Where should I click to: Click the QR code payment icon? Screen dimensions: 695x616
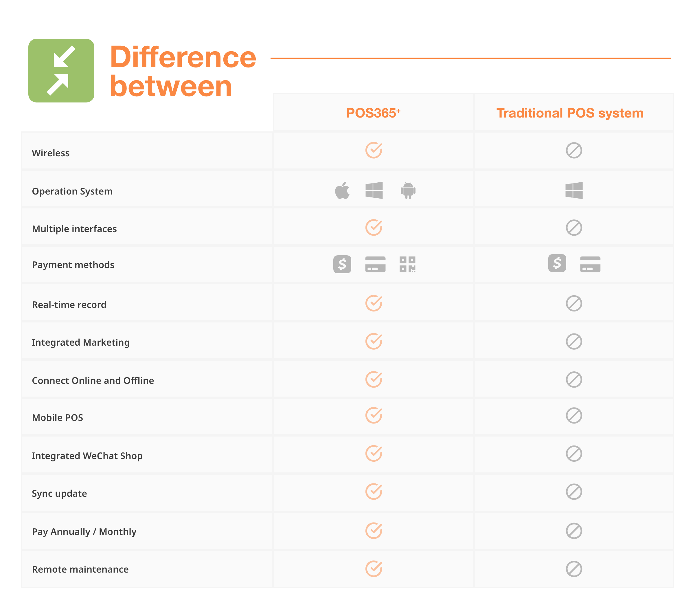point(407,264)
